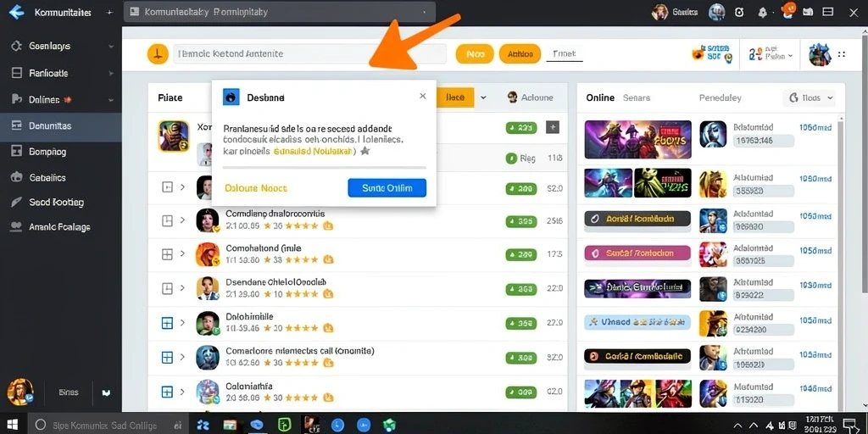Open the dropdown arrow beside Ilete button
Screen dimensions: 868x434
483,97
